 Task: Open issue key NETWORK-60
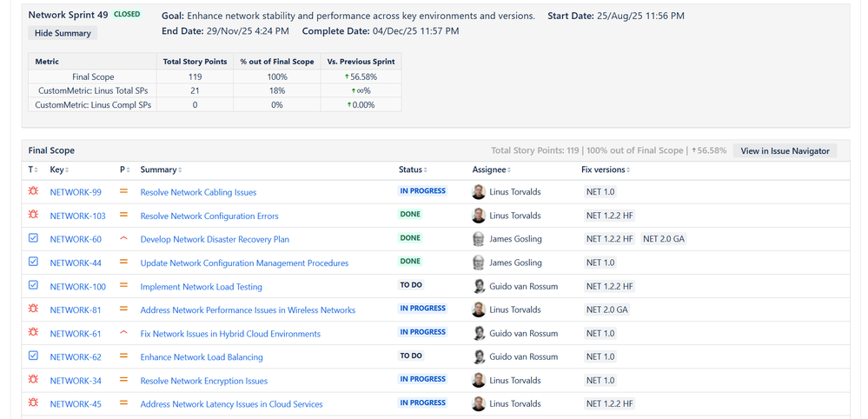76,240
